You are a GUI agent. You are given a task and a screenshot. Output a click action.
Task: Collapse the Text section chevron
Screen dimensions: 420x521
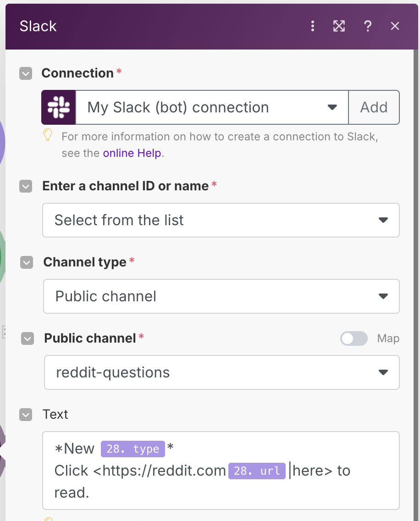(x=26, y=415)
